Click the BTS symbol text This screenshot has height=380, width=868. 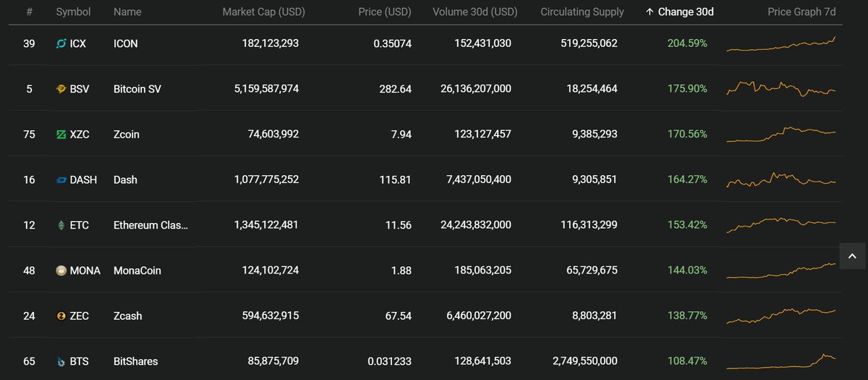tap(80, 361)
